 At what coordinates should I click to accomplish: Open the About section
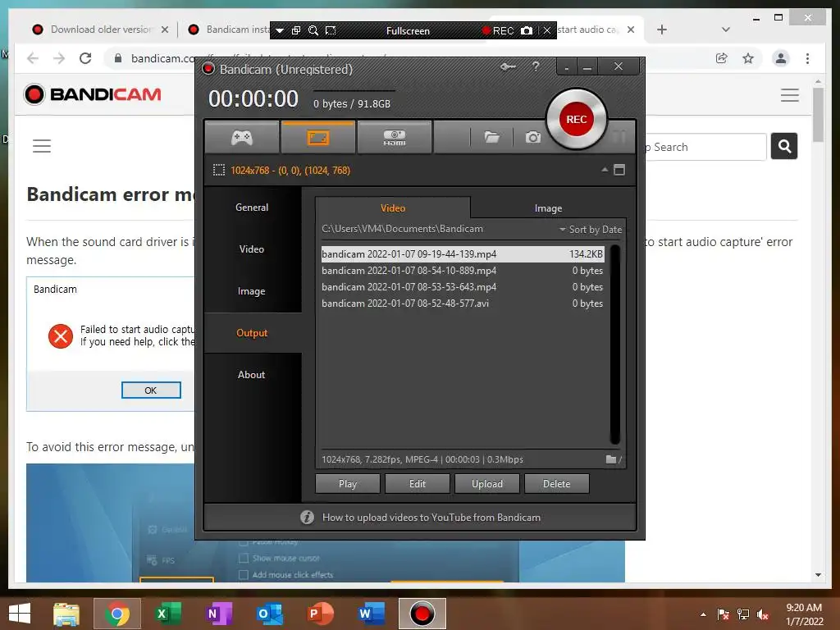click(x=252, y=374)
